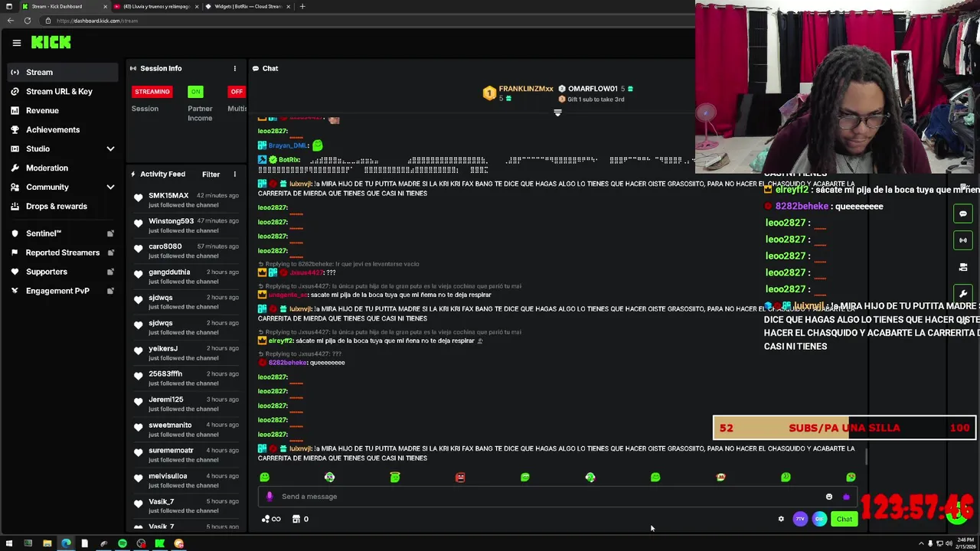The height and width of the screenshot is (551, 980).
Task: Select the sweetmanito follow entry
Action: (188, 429)
